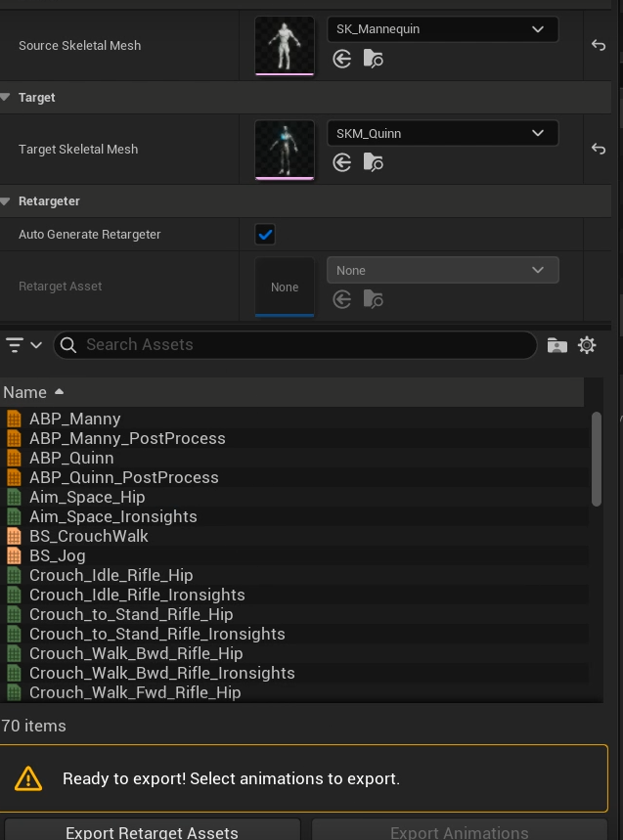Viewport: 623px width, 840px height.
Task: Click the folder icon beside the search bar
Action: tap(557, 345)
